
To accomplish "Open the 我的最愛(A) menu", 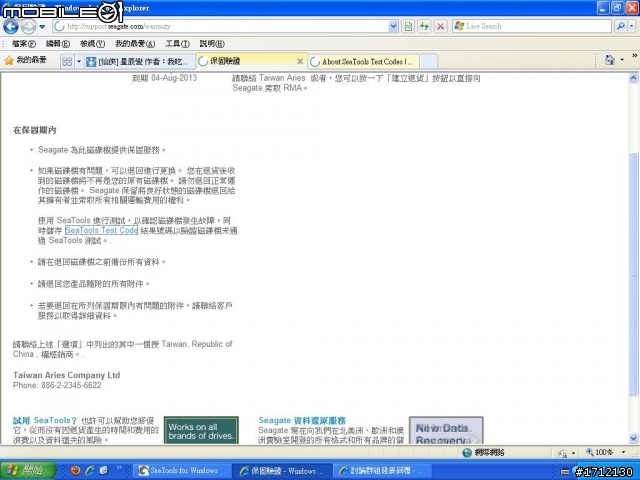I will [135, 44].
